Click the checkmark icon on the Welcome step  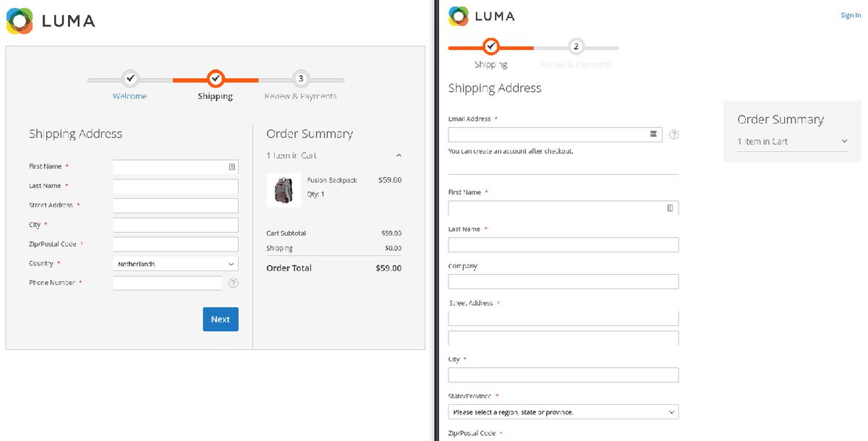coord(130,78)
